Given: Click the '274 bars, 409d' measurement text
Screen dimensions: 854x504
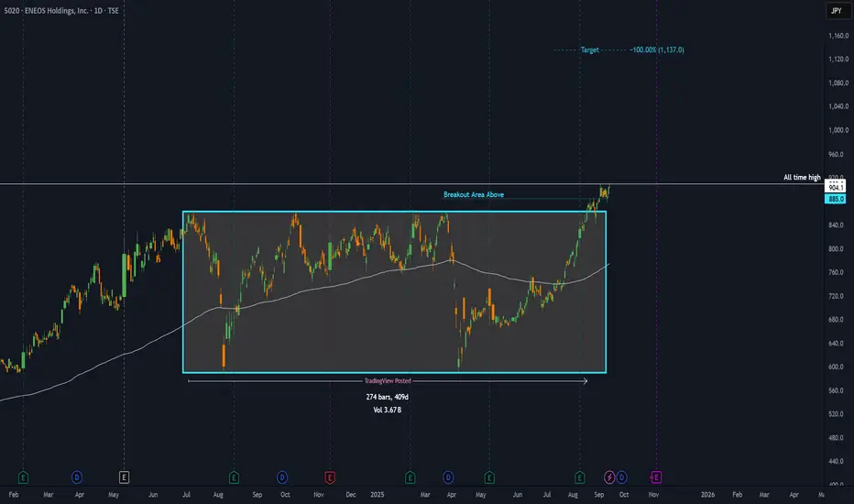Looking at the screenshot, I should pyautogui.click(x=387, y=397).
